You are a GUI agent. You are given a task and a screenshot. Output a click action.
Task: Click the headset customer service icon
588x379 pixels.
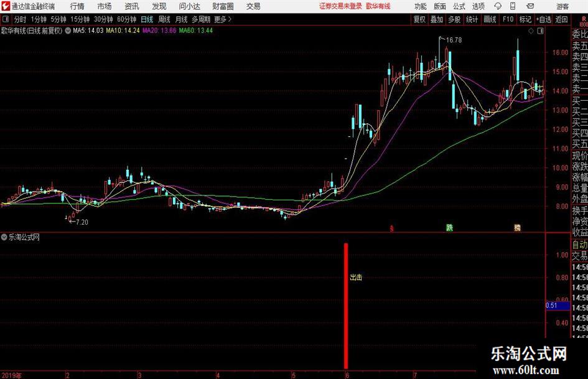[498, 6]
